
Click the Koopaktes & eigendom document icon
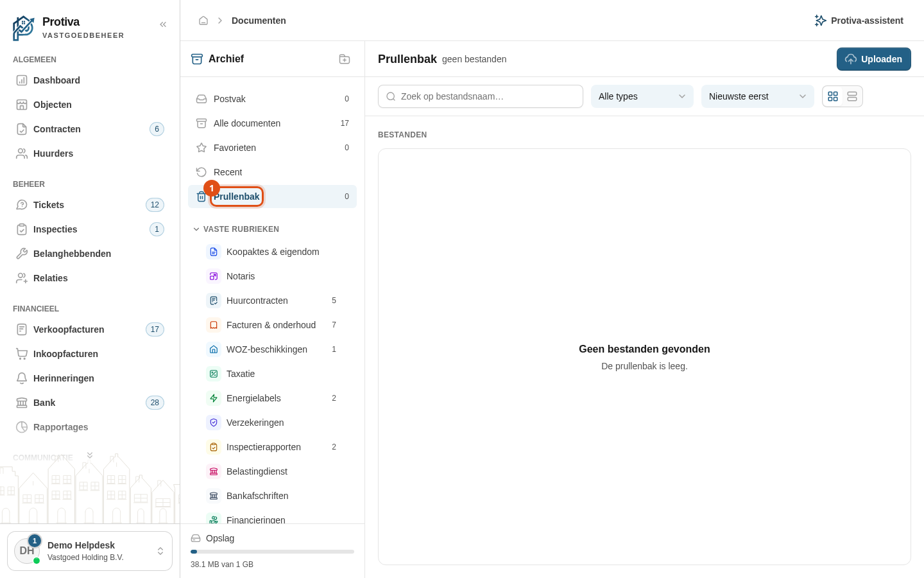(214, 252)
